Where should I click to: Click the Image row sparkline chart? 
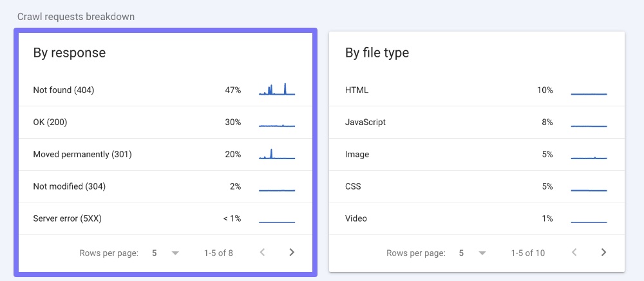[x=589, y=157]
